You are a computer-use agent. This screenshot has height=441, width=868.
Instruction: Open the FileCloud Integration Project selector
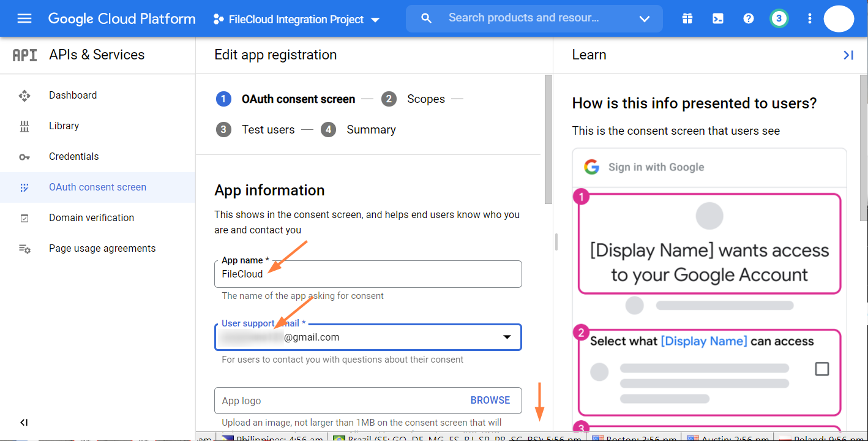296,19
